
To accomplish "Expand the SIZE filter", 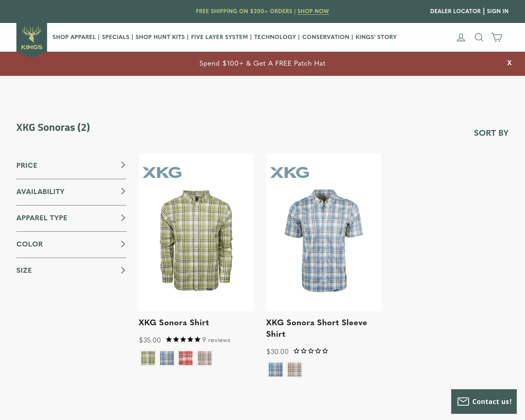I will (71, 270).
